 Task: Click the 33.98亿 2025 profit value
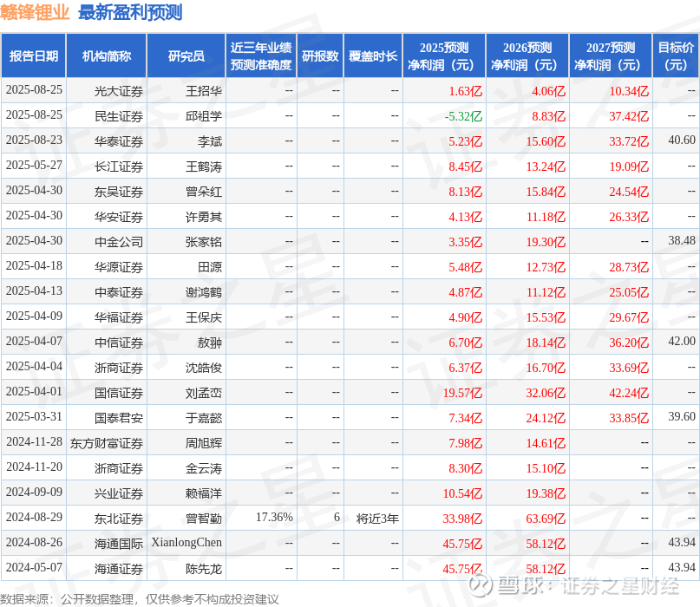462,519
